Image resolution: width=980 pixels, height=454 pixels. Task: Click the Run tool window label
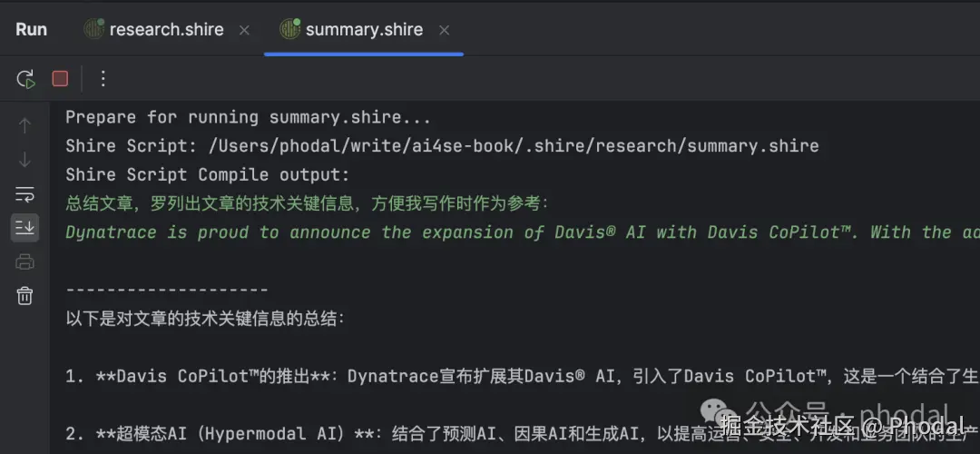[x=31, y=29]
